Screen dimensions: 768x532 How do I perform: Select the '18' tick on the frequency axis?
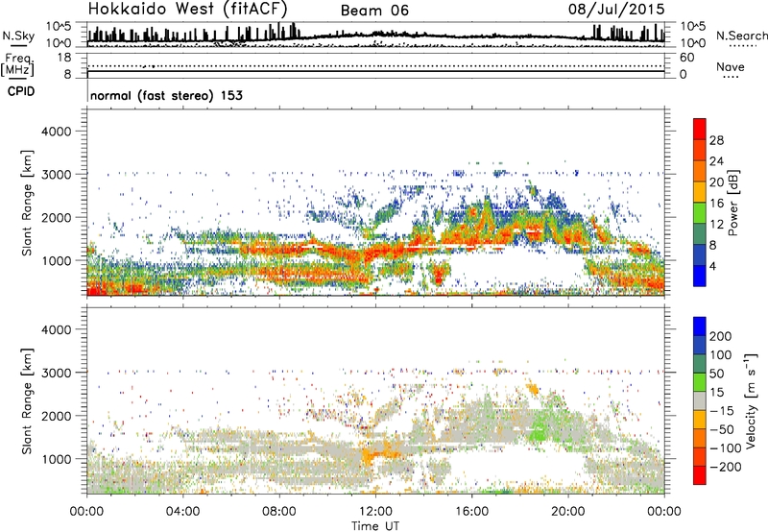click(x=64, y=58)
